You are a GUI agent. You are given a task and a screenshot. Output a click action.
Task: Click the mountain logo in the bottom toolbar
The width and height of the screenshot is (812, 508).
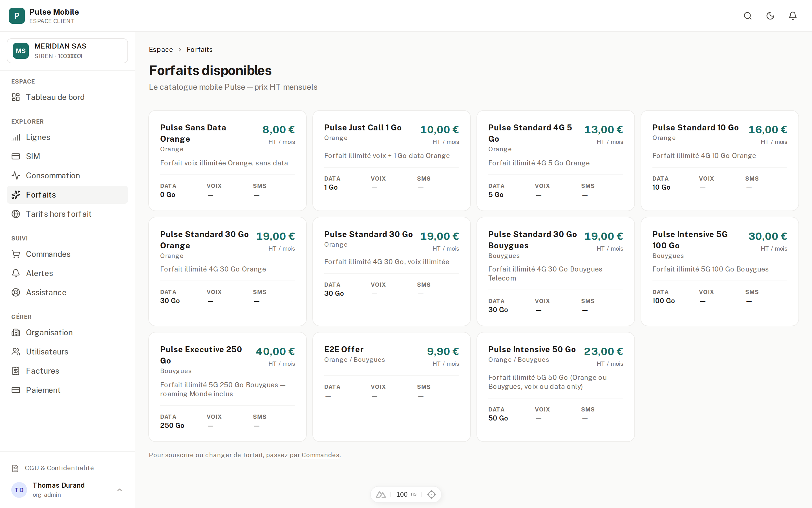[x=381, y=494]
